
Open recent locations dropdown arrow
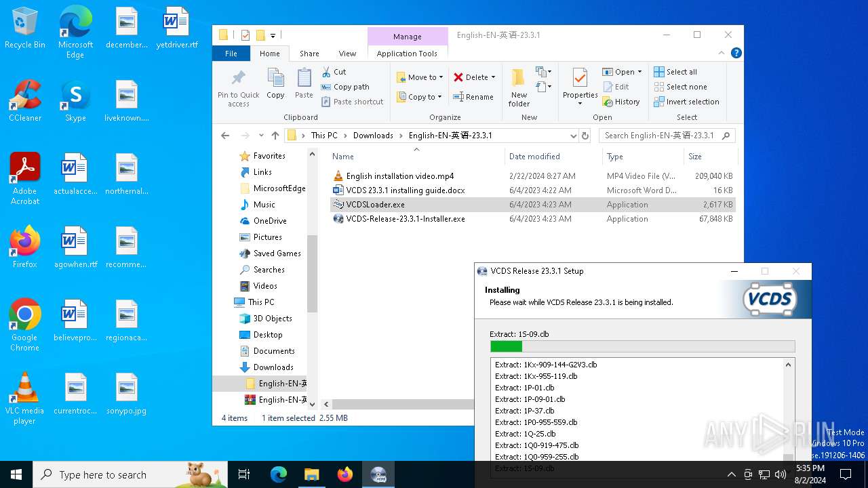pos(260,136)
